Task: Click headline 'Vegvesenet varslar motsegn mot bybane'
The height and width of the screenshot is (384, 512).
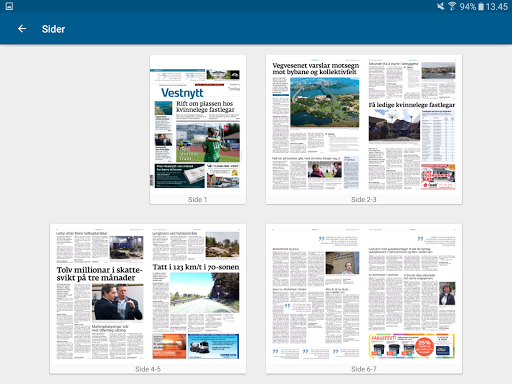Action: pos(316,68)
